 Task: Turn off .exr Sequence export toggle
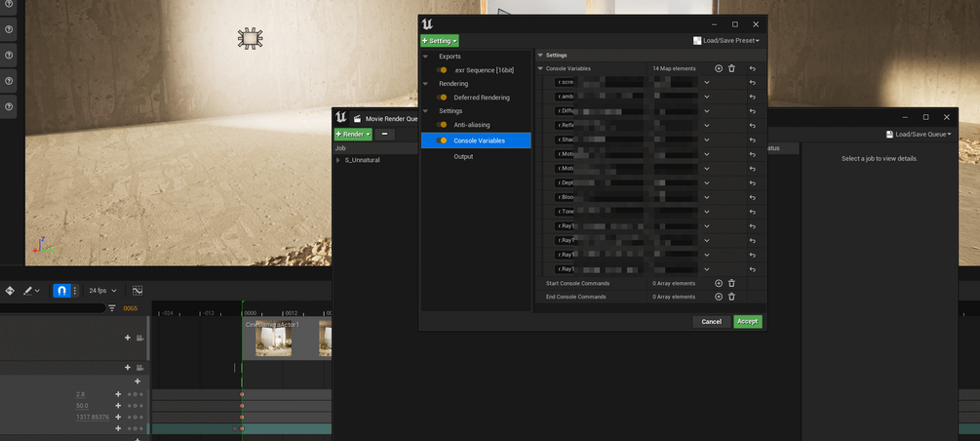(442, 70)
